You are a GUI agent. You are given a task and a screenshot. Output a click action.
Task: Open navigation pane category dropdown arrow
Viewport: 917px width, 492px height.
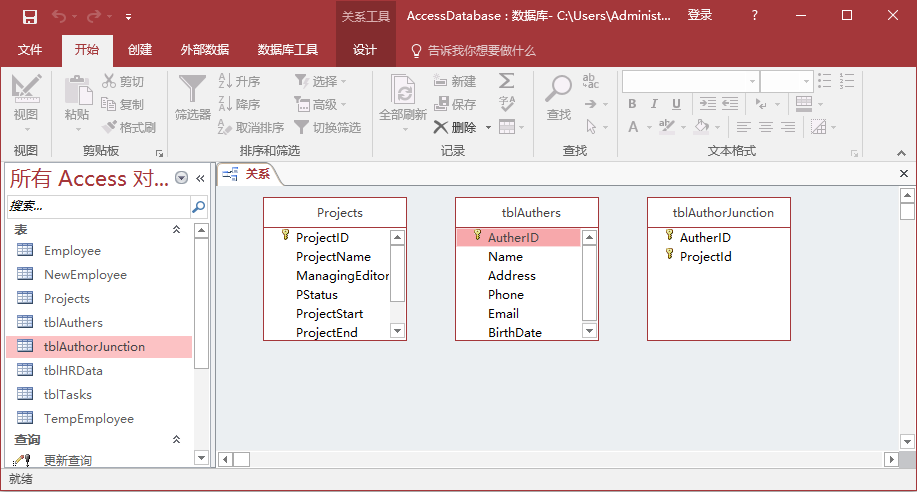(x=181, y=178)
